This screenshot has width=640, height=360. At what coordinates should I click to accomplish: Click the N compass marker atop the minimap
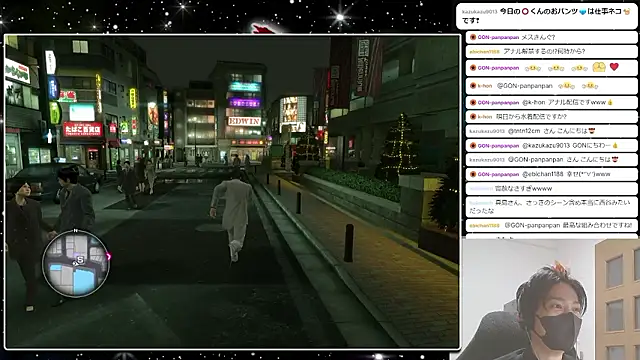pyautogui.click(x=76, y=231)
